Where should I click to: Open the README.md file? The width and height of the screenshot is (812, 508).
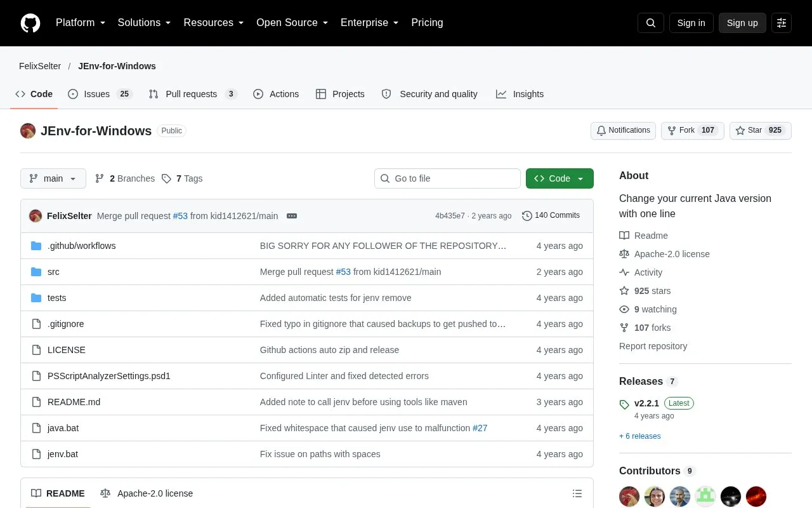coord(74,402)
